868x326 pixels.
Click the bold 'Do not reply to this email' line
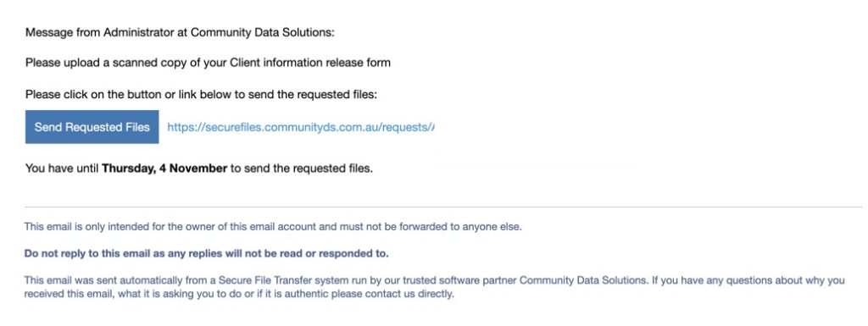point(207,254)
